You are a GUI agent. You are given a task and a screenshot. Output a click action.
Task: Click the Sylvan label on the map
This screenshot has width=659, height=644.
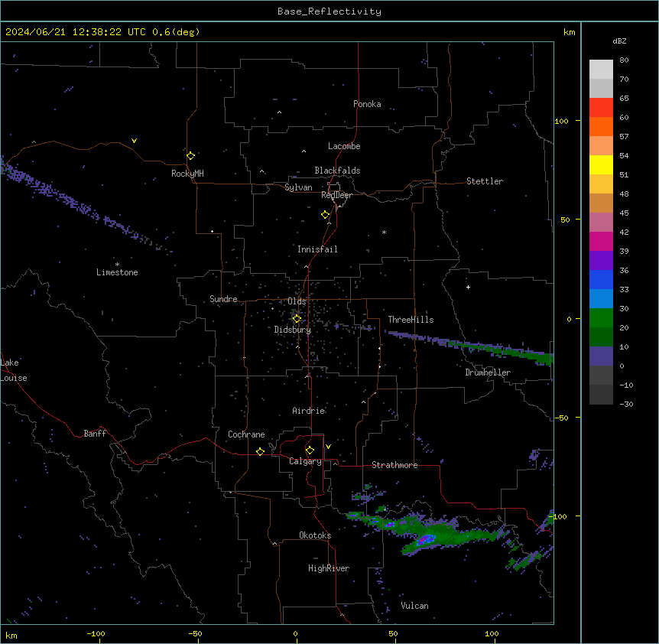click(x=298, y=187)
